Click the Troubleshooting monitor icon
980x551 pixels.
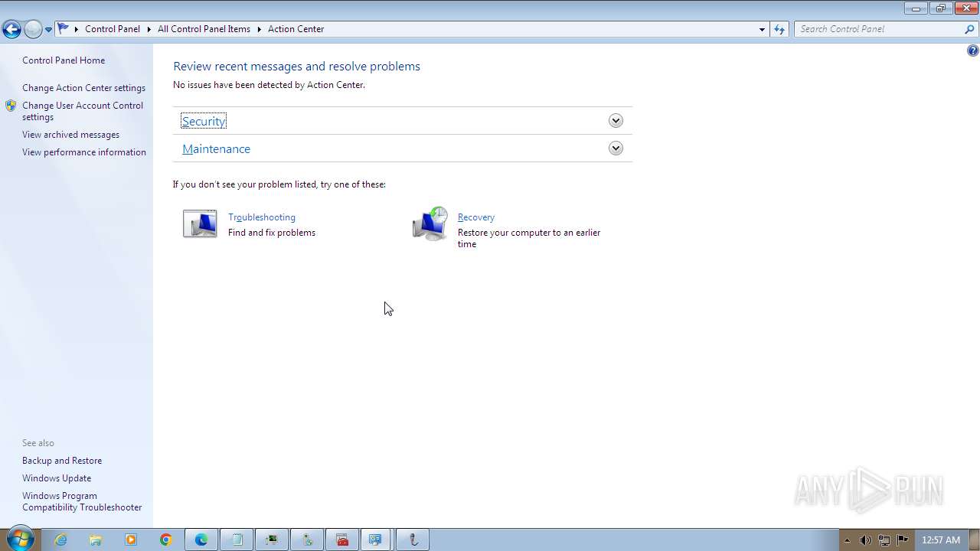(200, 223)
